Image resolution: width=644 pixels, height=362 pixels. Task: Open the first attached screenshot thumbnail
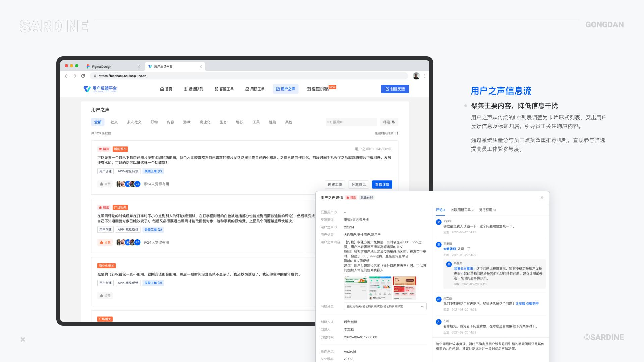(356, 288)
